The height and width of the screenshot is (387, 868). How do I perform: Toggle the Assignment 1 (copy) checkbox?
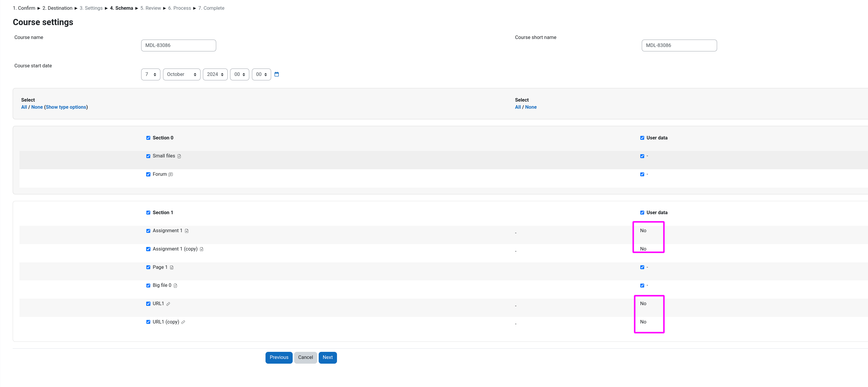pos(148,249)
